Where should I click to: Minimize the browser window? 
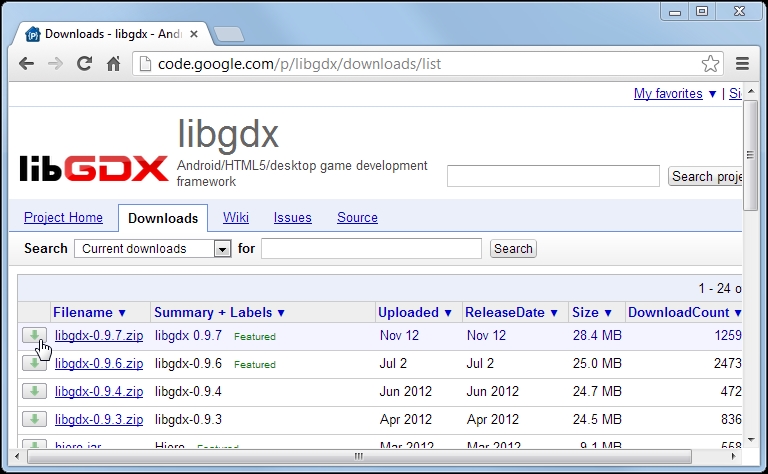click(675, 11)
